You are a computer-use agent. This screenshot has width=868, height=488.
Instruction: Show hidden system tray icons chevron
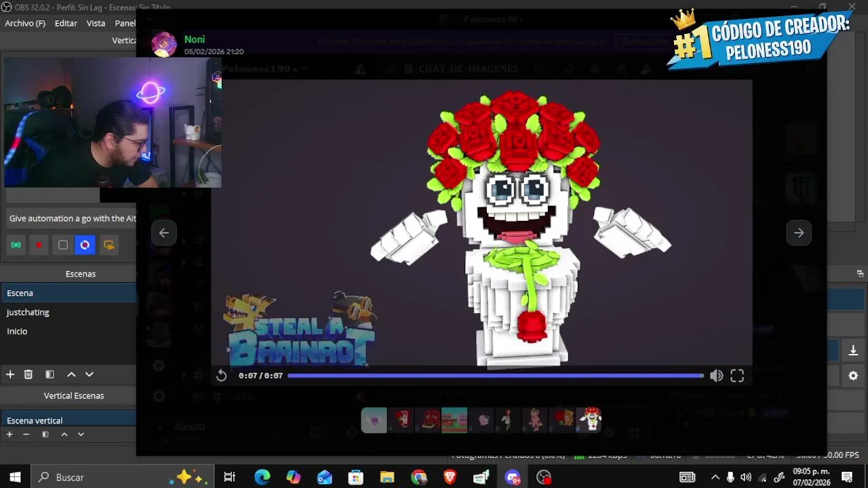[715, 477]
